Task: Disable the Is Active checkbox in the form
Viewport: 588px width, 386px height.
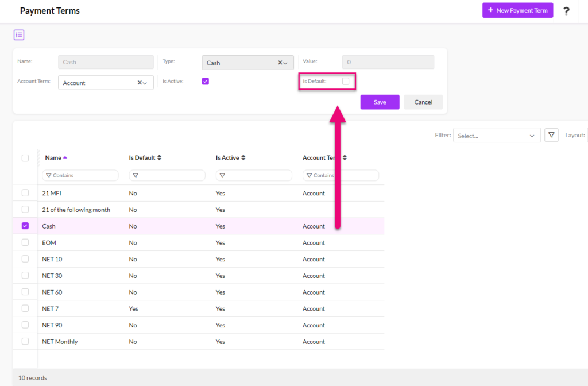Action: click(x=206, y=81)
